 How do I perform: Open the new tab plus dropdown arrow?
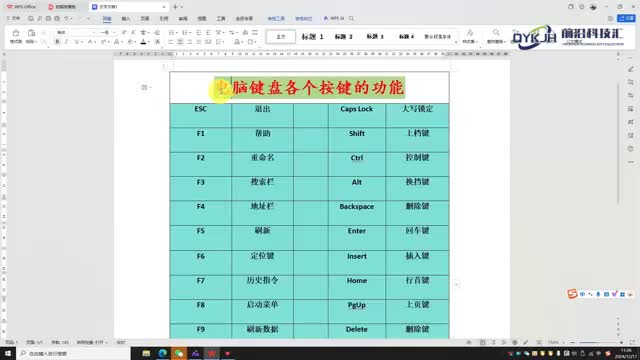[182, 7]
